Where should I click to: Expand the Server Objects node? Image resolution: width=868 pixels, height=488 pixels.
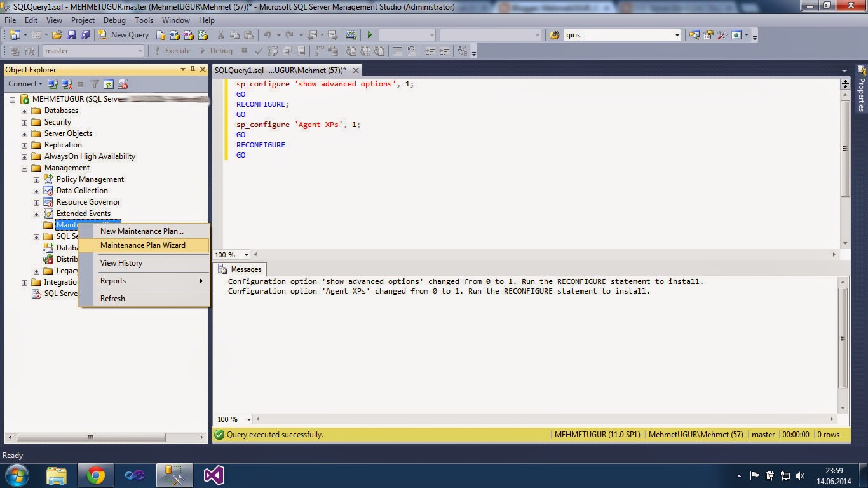coord(25,134)
